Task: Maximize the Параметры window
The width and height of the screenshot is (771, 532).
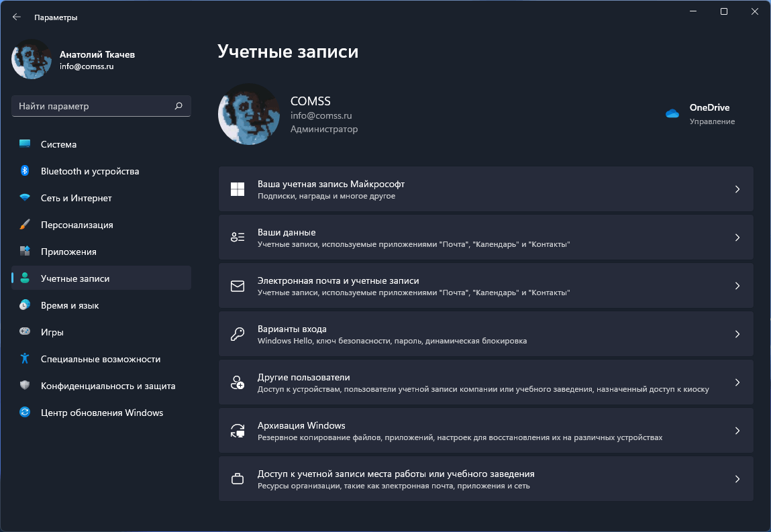Action: click(724, 11)
